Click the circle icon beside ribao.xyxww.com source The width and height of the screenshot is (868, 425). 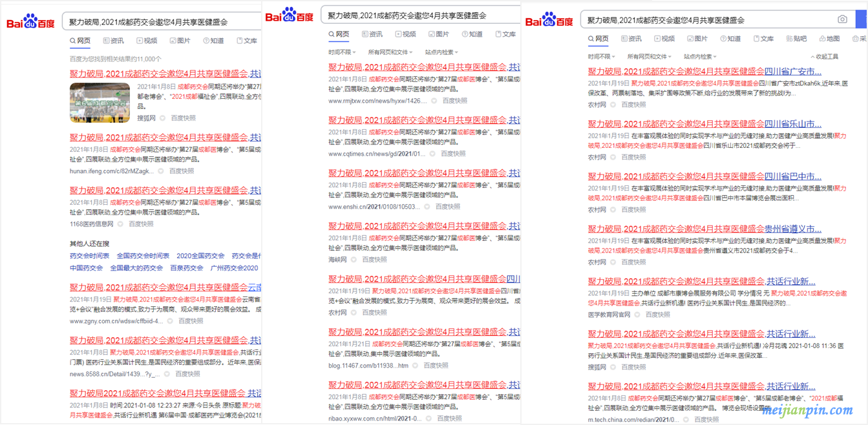click(x=430, y=419)
